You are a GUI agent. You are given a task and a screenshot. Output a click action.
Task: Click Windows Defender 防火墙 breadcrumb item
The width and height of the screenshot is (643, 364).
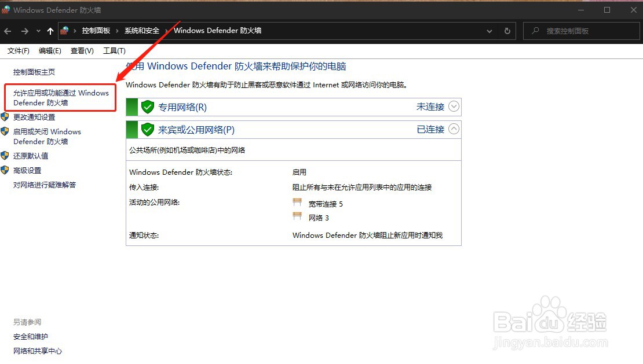point(218,31)
